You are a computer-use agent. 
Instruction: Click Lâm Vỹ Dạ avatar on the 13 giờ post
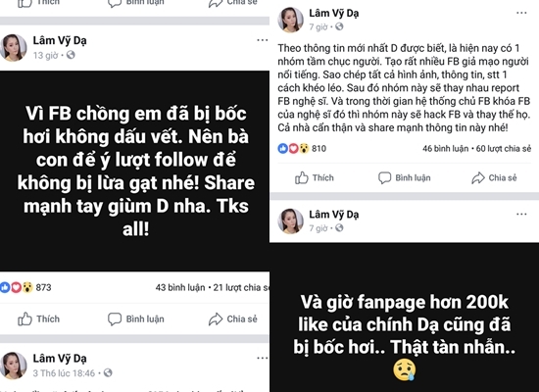(13, 47)
